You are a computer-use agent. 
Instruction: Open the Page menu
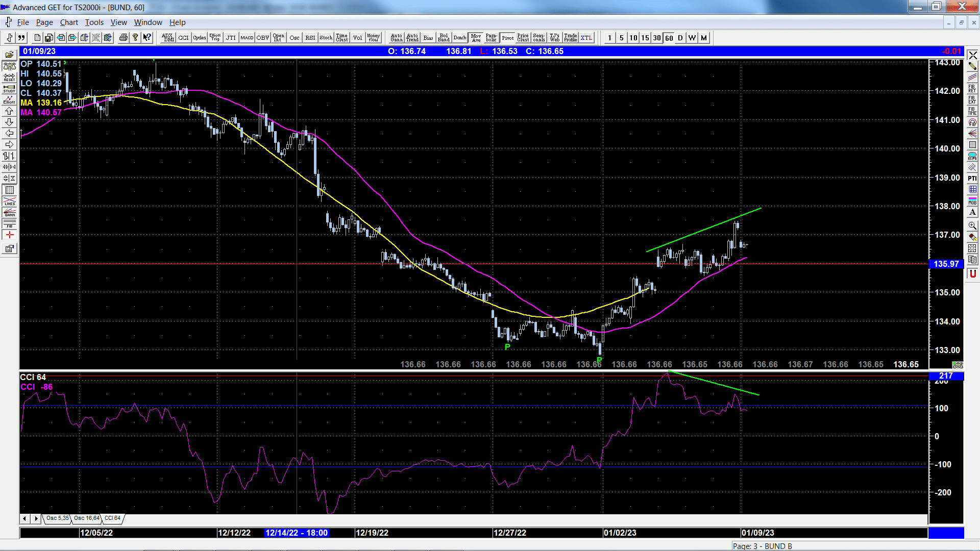[x=44, y=22]
